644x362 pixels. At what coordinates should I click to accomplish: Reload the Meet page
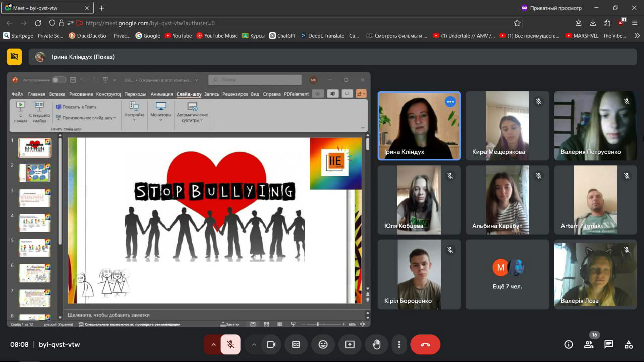pos(38,23)
